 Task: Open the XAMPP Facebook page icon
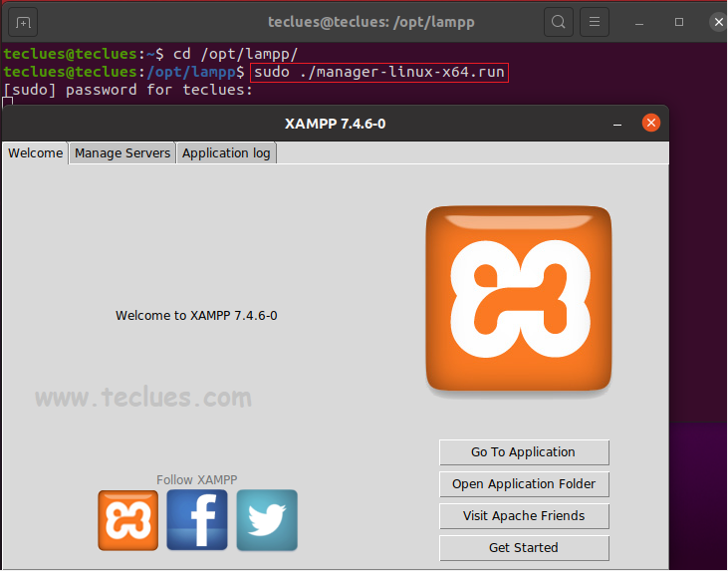point(197,520)
